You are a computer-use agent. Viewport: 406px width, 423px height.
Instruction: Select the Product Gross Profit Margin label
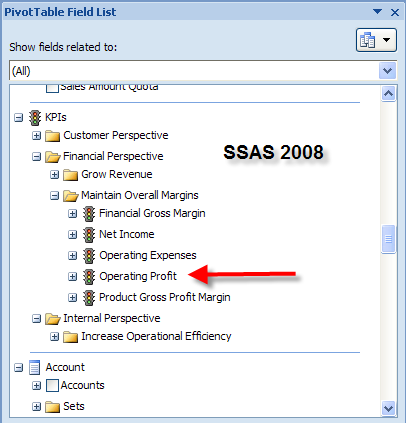[165, 297]
